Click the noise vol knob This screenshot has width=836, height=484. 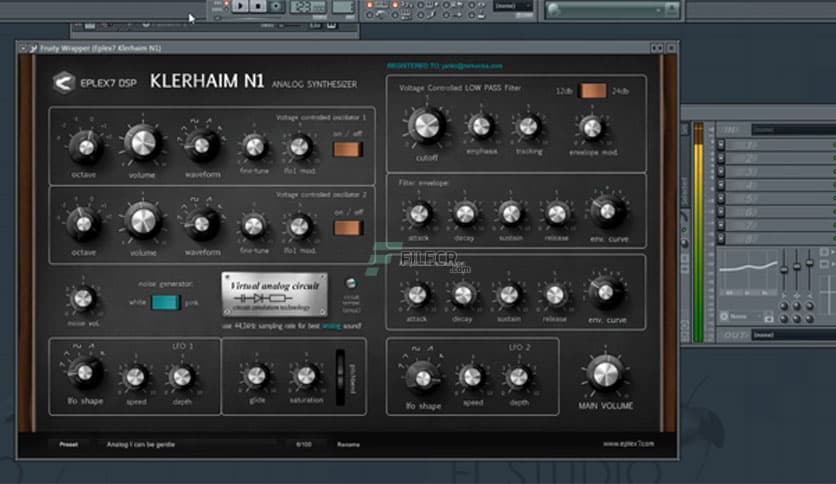click(83, 299)
